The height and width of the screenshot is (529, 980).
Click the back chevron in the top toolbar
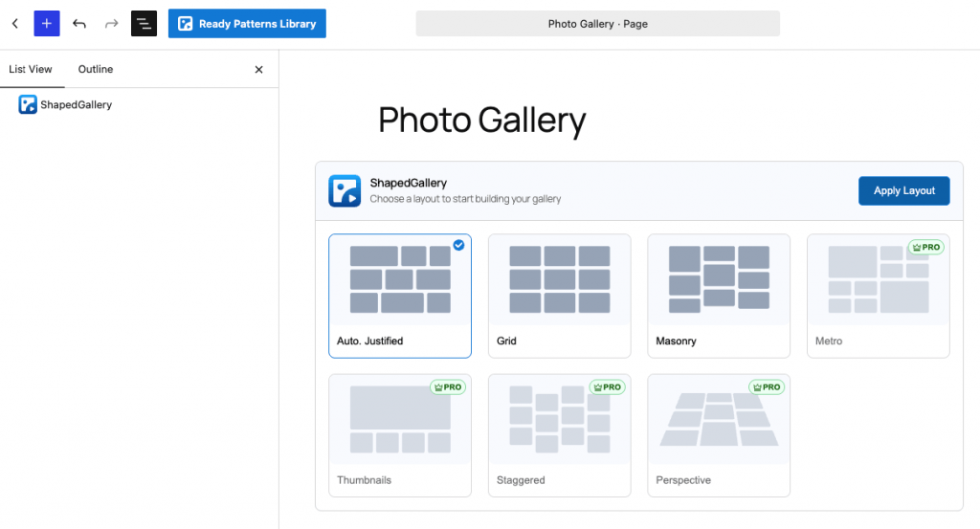click(x=15, y=24)
